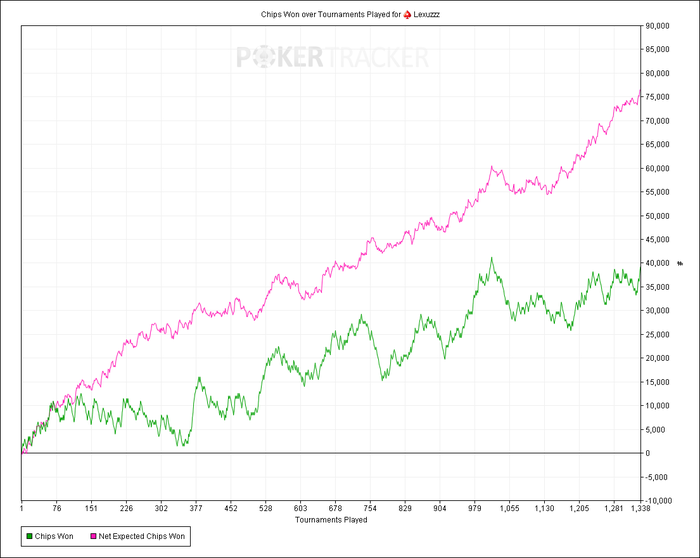Click the x-axis tick label 1,205
700x558 pixels.
point(579,508)
